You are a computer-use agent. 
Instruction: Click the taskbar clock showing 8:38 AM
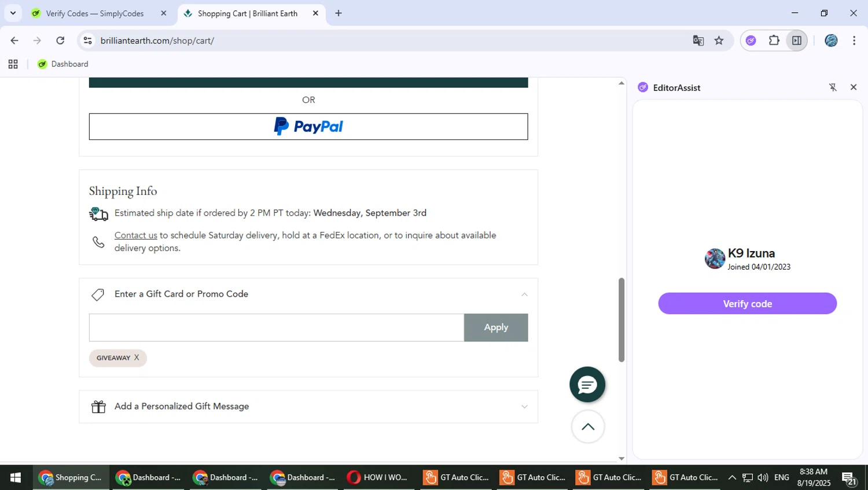pyautogui.click(x=814, y=478)
